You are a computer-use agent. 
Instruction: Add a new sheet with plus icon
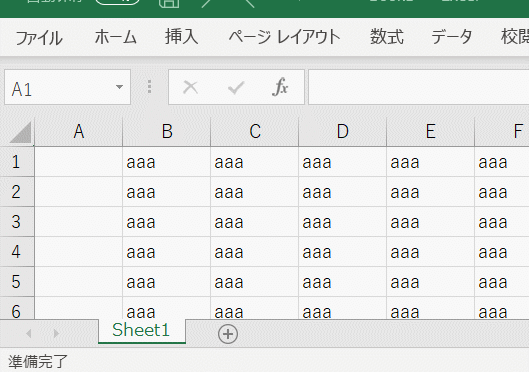pos(228,334)
